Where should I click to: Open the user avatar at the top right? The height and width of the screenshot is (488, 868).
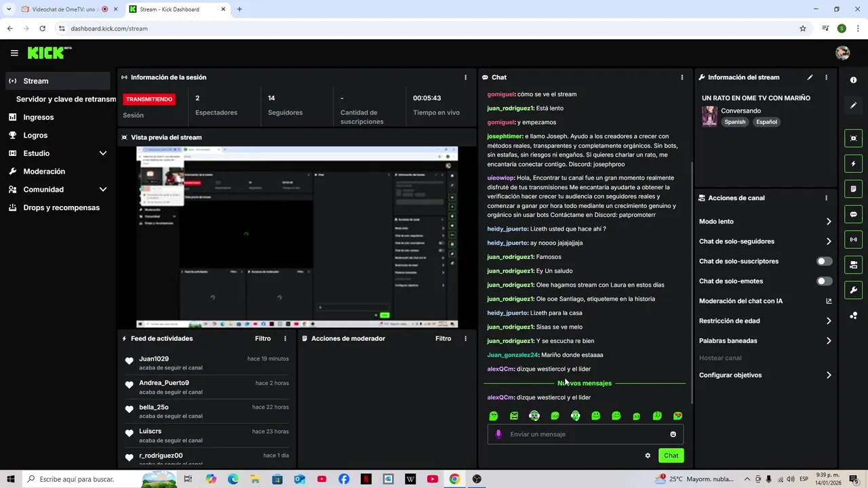(842, 53)
